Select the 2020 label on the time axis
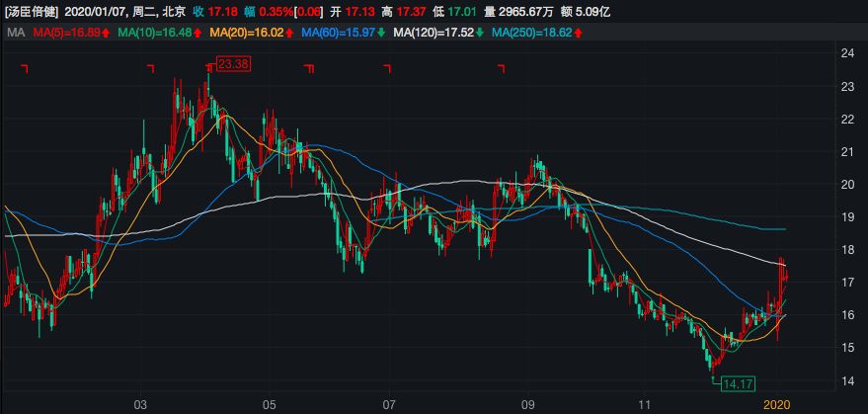The height and width of the screenshot is (414, 868). [x=775, y=404]
